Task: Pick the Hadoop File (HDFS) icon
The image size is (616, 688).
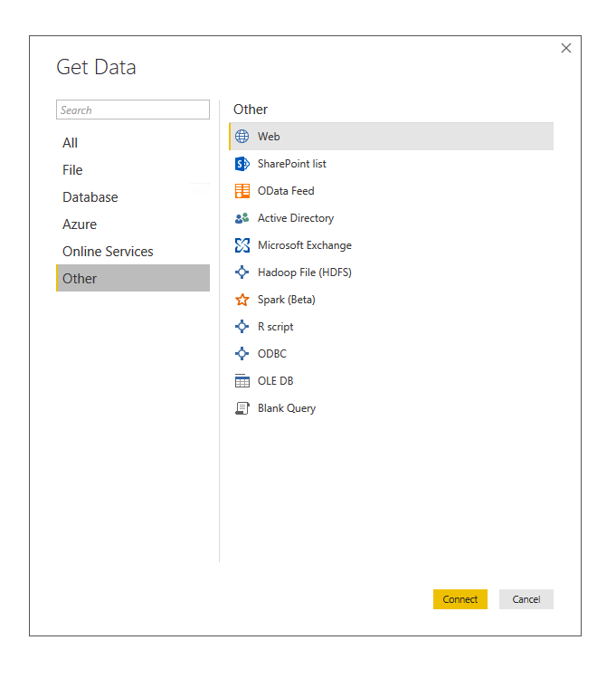Action: click(242, 272)
